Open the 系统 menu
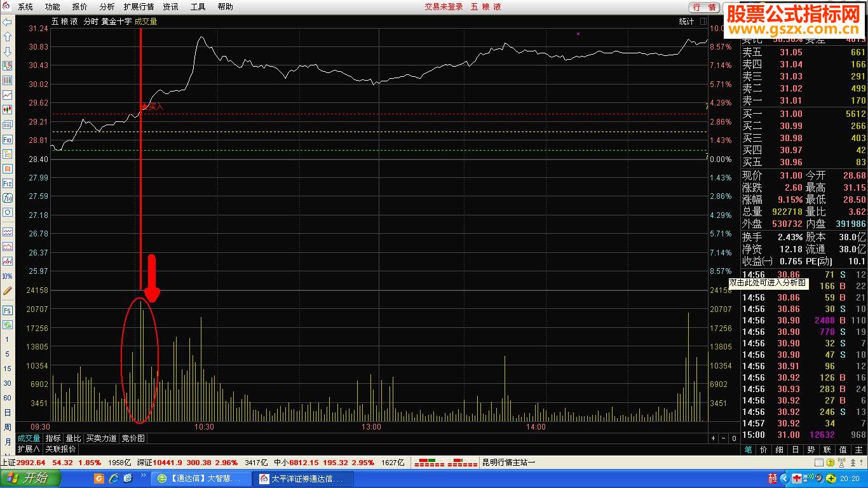The height and width of the screenshot is (488, 868). [x=25, y=7]
